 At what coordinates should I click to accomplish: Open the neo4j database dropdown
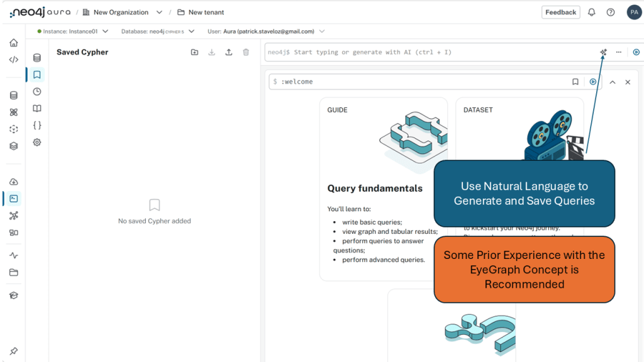(191, 31)
